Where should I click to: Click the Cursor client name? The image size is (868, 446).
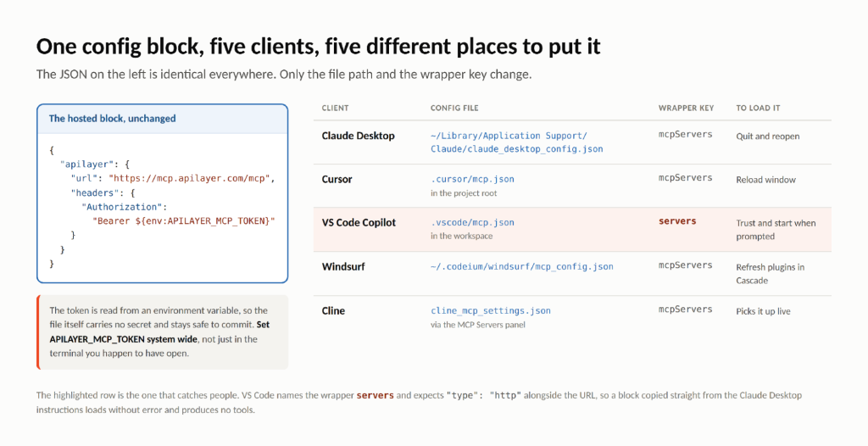(337, 180)
